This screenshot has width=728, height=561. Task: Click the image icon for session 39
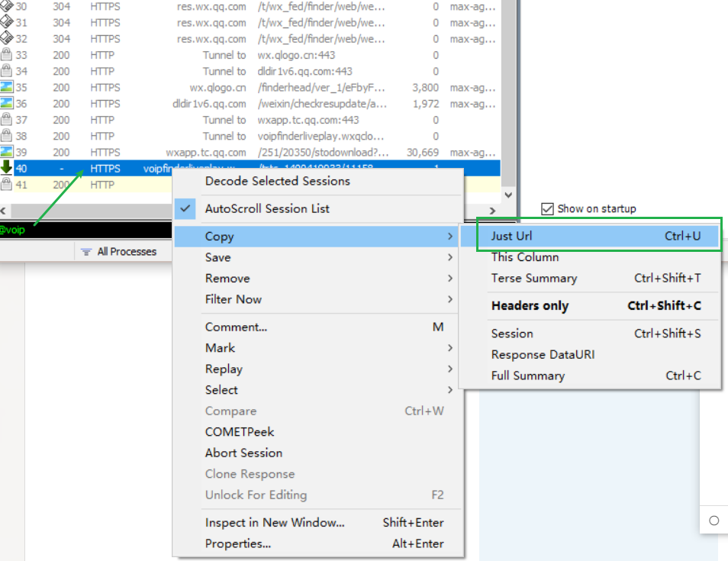click(x=7, y=153)
